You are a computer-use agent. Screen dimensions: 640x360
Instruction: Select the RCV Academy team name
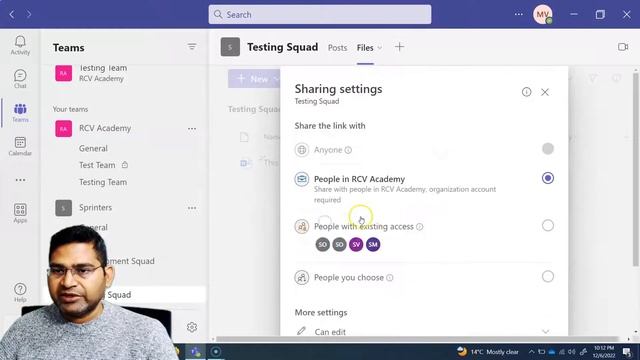[x=105, y=128]
